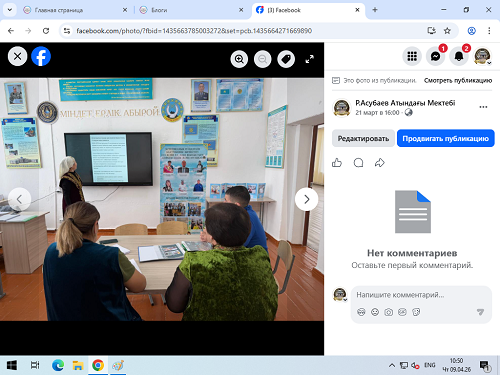Add a GIF to the comment
The height and width of the screenshot is (375, 500).
(402, 312)
